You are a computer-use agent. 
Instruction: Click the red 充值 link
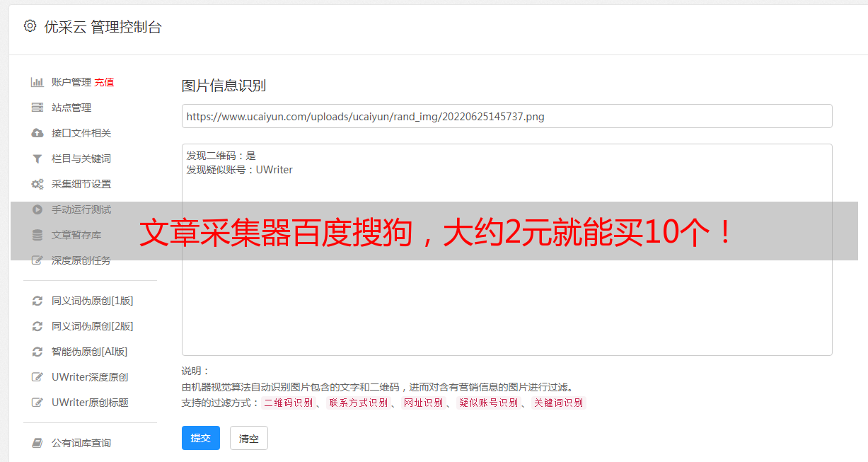(x=104, y=82)
